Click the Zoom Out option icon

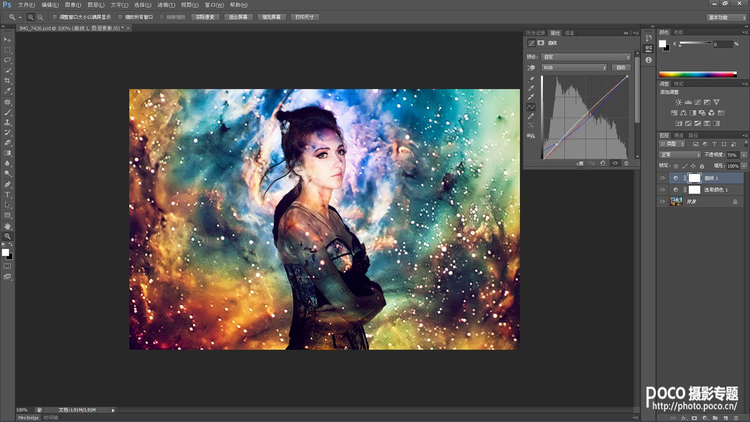pos(40,17)
